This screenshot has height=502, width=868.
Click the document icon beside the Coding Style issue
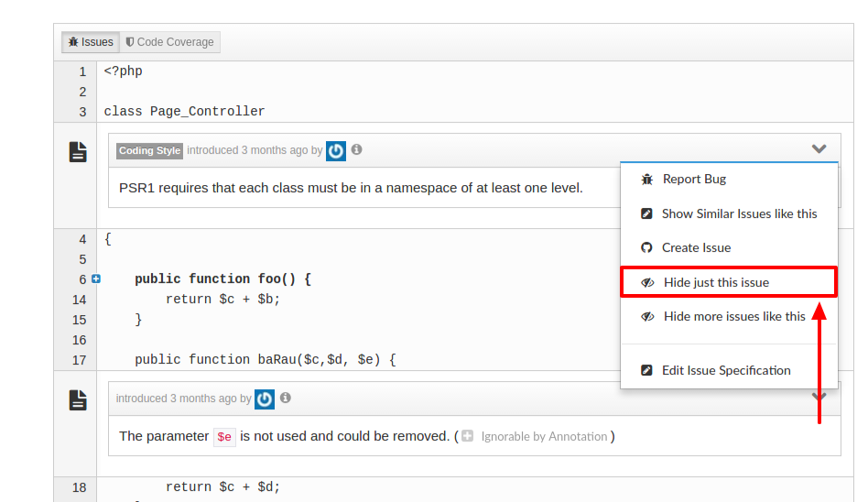coord(78,152)
